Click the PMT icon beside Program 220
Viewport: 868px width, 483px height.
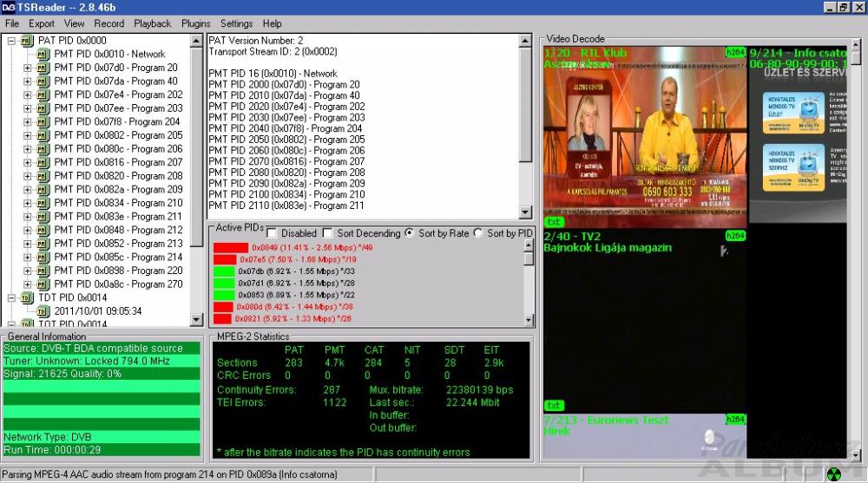(x=43, y=271)
